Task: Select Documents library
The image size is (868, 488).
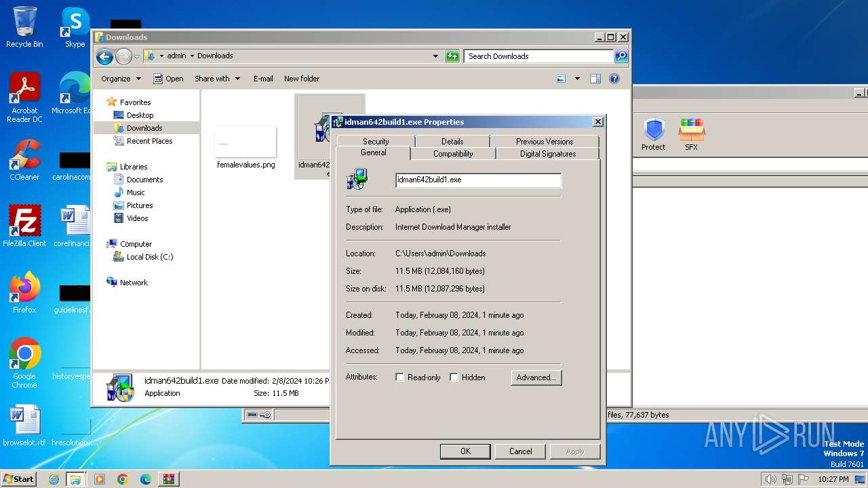Action: pos(144,180)
